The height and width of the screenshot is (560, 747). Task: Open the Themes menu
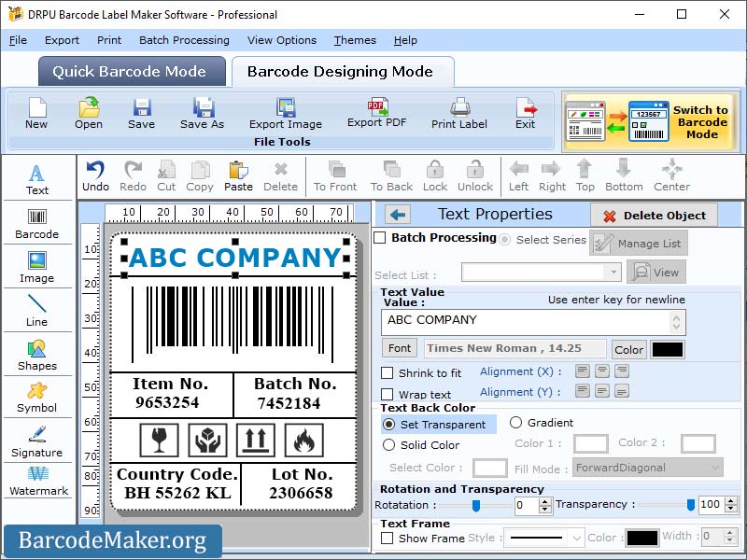click(354, 40)
